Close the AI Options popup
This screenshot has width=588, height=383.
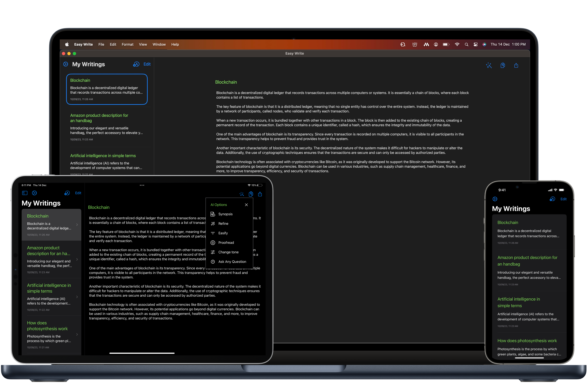tap(246, 205)
